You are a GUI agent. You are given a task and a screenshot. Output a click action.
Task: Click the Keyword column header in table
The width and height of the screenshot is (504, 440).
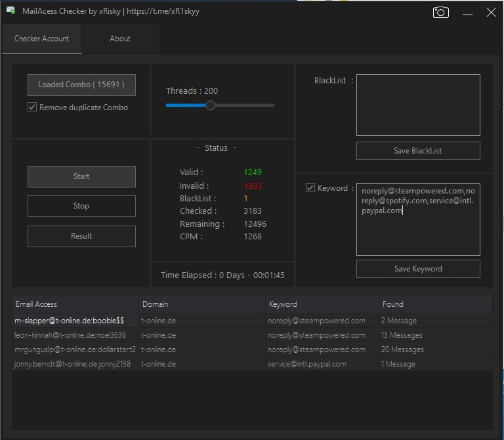coord(322,304)
